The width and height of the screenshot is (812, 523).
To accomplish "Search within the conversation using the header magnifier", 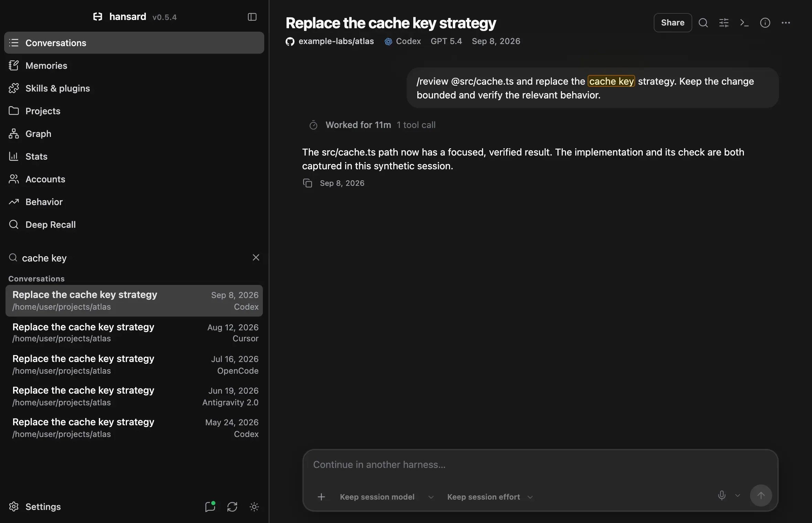I will tap(703, 23).
